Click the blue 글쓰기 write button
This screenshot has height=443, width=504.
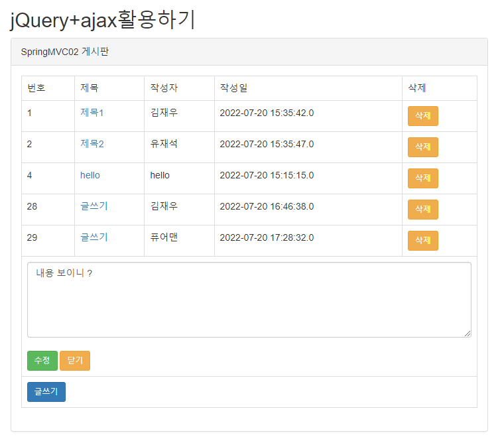point(46,392)
